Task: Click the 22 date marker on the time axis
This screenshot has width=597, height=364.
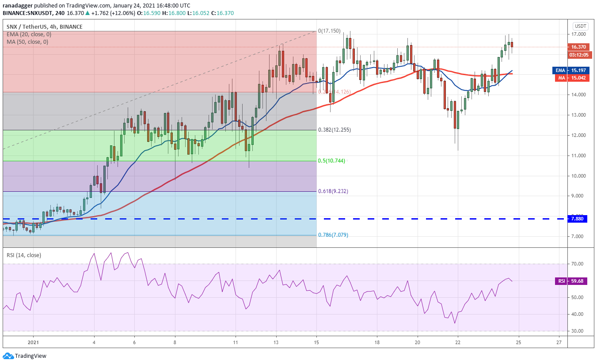Action: [458, 342]
